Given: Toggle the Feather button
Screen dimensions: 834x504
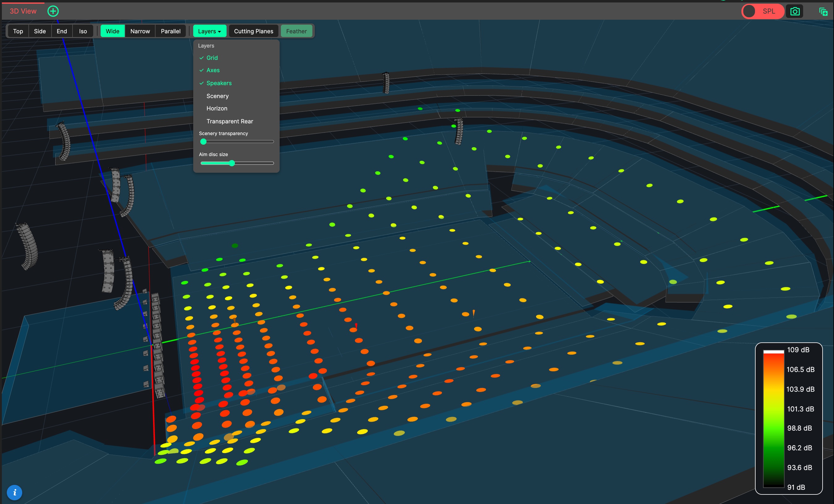Looking at the screenshot, I should pyautogui.click(x=296, y=31).
